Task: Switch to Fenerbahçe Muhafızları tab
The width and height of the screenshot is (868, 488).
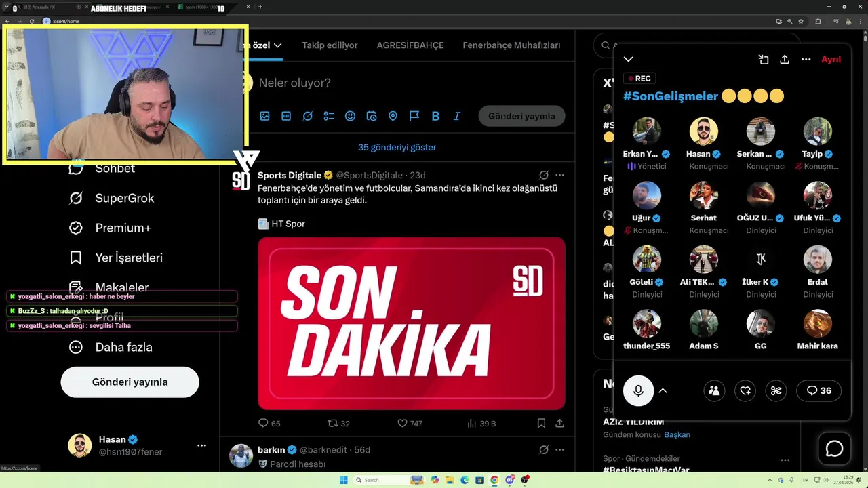Action: [511, 45]
